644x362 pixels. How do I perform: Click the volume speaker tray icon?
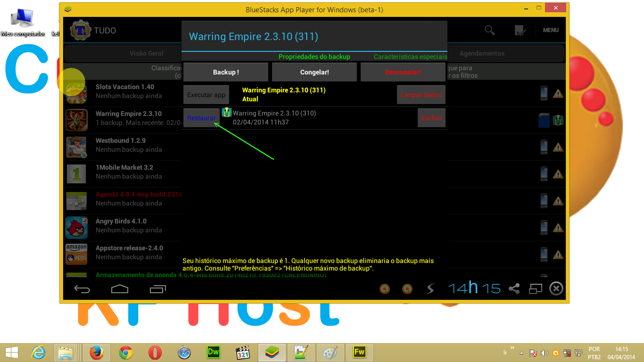coord(545,353)
